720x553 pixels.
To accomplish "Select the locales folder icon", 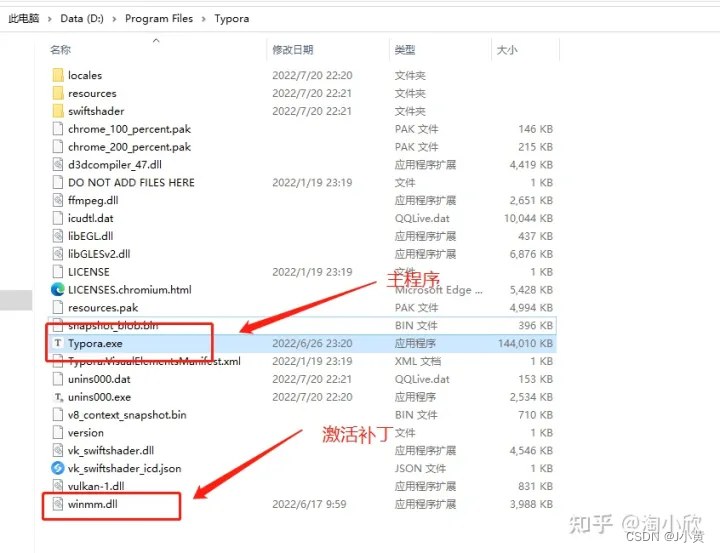I will coord(58,75).
